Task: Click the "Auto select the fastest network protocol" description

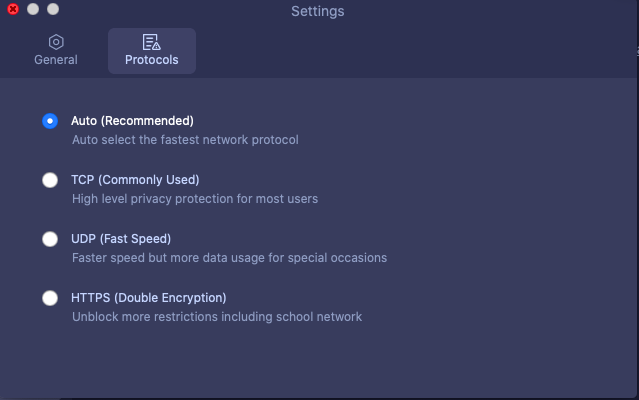Action: 185,140
